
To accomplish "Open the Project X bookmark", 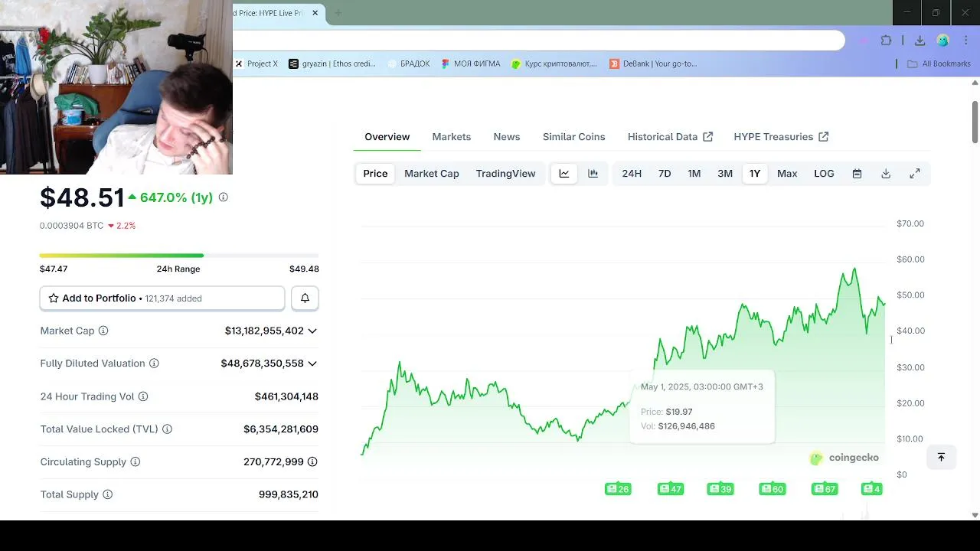I will 256,64.
